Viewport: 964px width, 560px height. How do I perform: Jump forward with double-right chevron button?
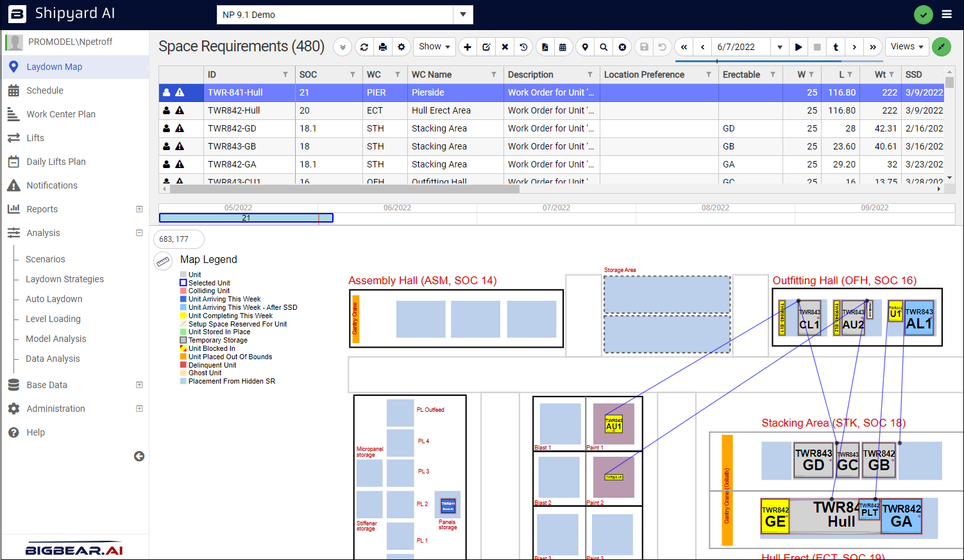(x=873, y=47)
